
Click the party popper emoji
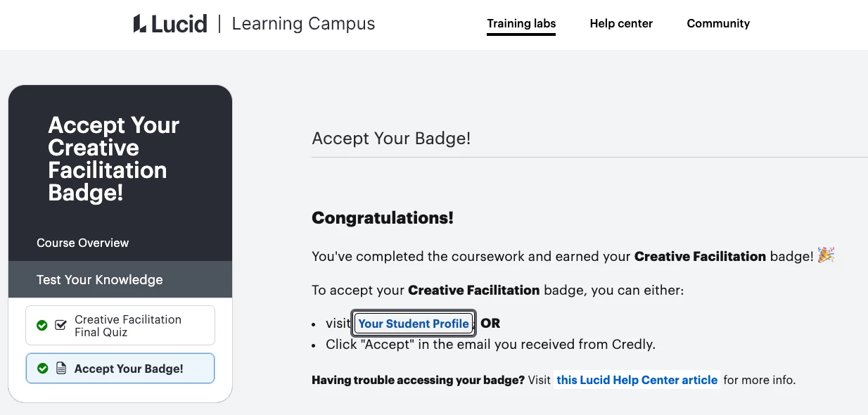826,256
